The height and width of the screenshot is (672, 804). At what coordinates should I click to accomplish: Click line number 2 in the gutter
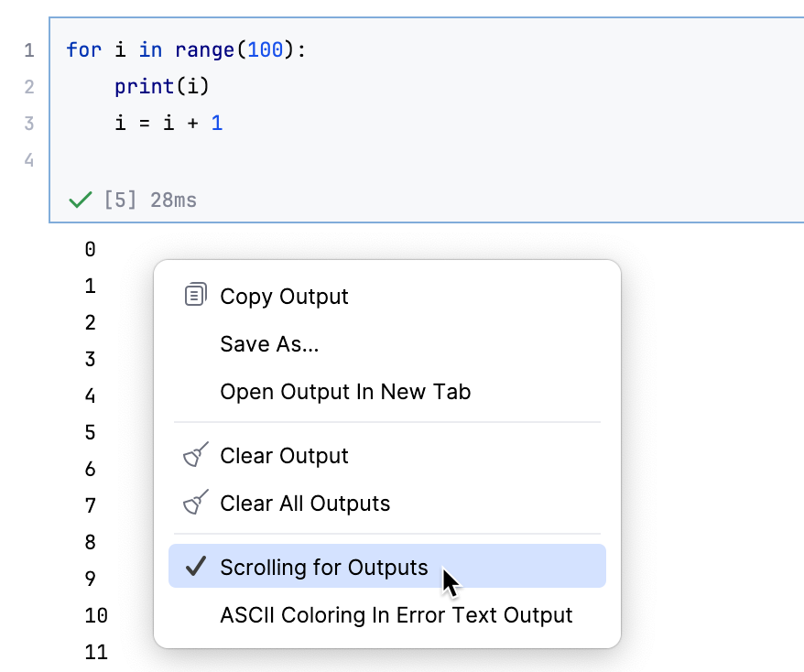click(29, 86)
